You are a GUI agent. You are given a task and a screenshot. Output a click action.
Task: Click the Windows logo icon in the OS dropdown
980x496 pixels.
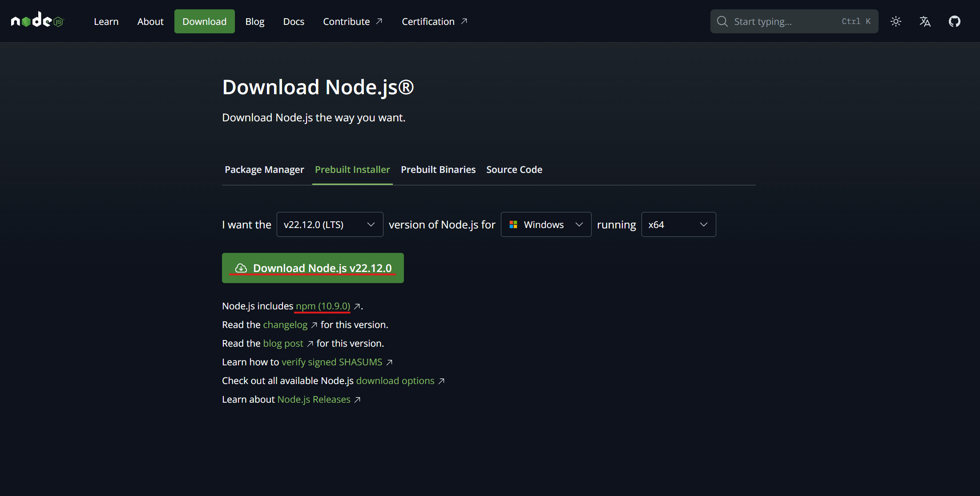(513, 224)
